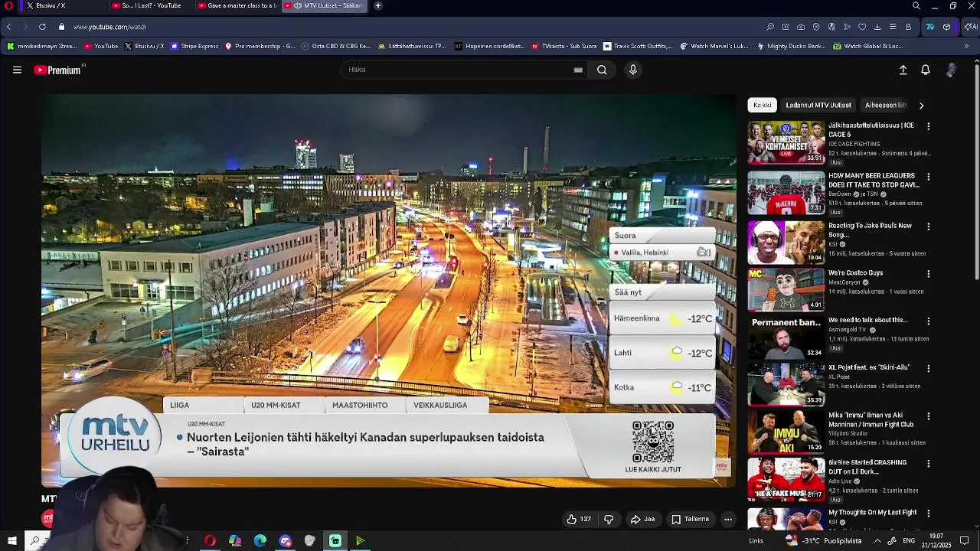This screenshot has width=980, height=551.
Task: Open the TVkaista - Sub Suora bookmark
Action: pyautogui.click(x=563, y=46)
